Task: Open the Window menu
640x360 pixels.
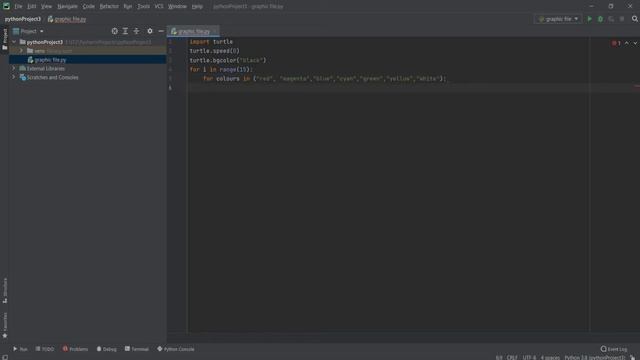Action: point(177,6)
